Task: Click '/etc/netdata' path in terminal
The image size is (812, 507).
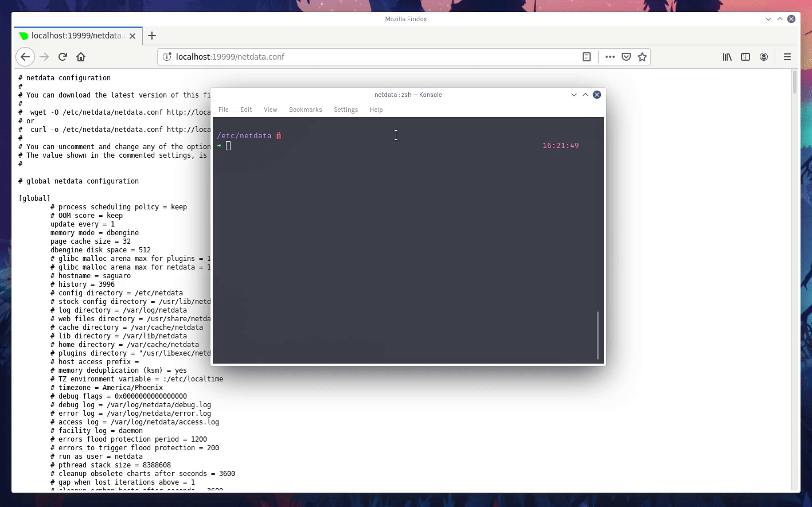Action: [x=244, y=136]
